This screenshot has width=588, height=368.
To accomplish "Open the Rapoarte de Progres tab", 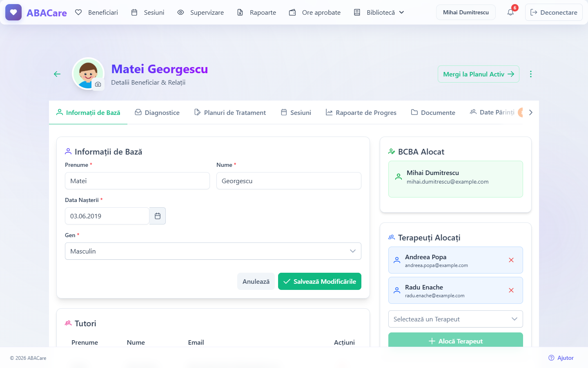I will [361, 112].
